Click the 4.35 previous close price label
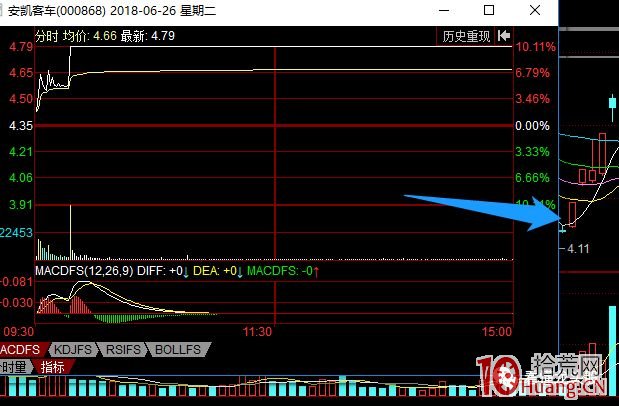This screenshot has height=406, width=619. 21,126
